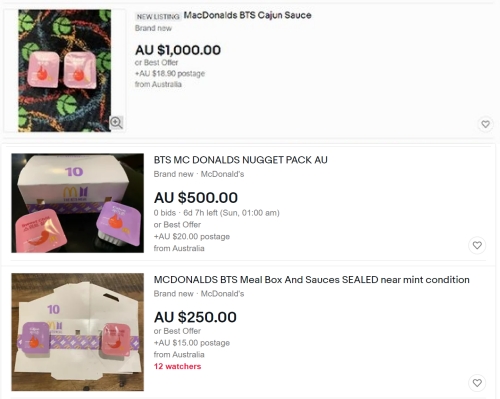Toggle heart on BTS Meal Box listing

pyautogui.click(x=477, y=383)
